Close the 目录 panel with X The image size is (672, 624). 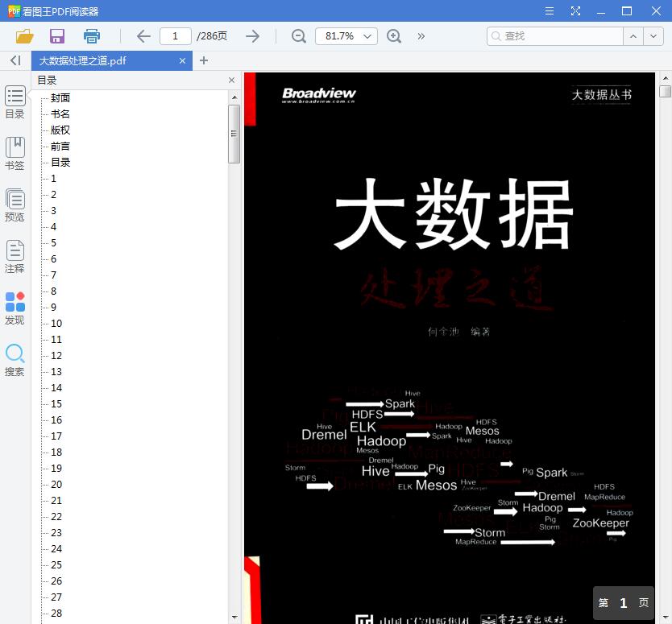tap(231, 80)
